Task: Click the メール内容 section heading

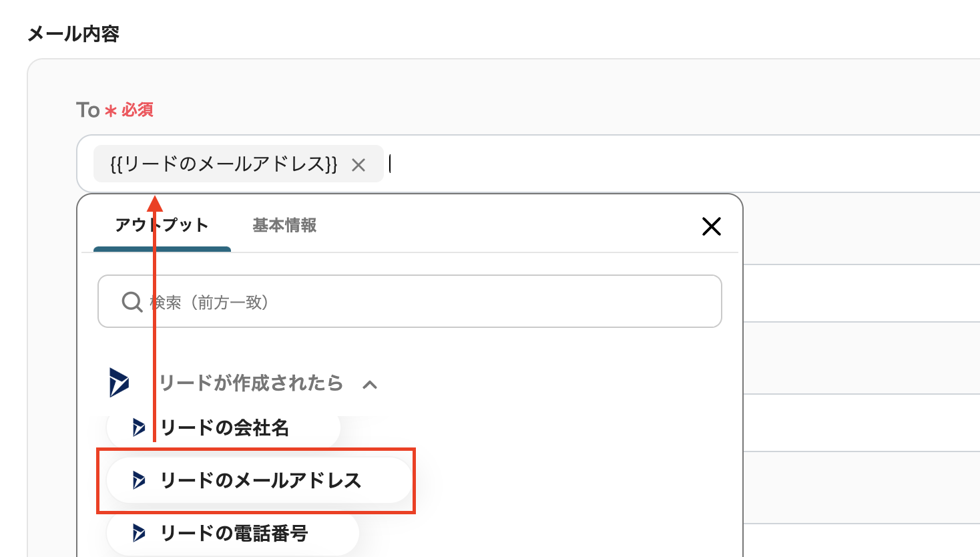Action: 73,34
